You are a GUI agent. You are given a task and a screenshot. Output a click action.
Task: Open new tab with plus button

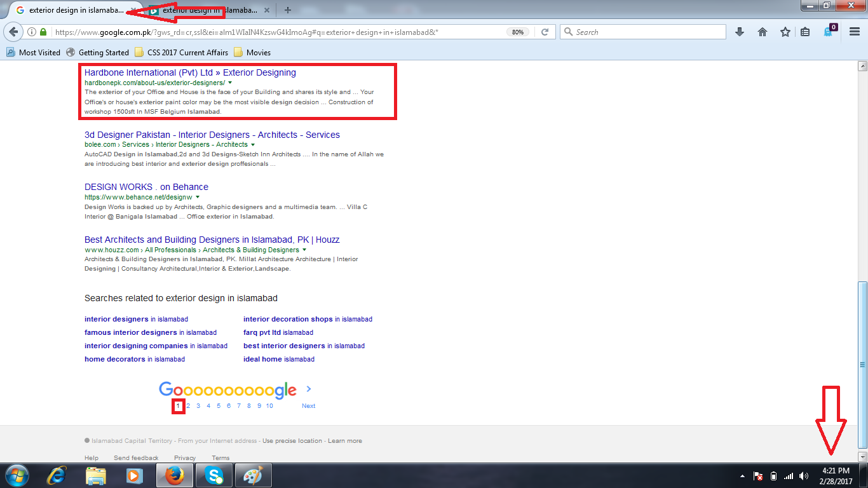tap(288, 10)
